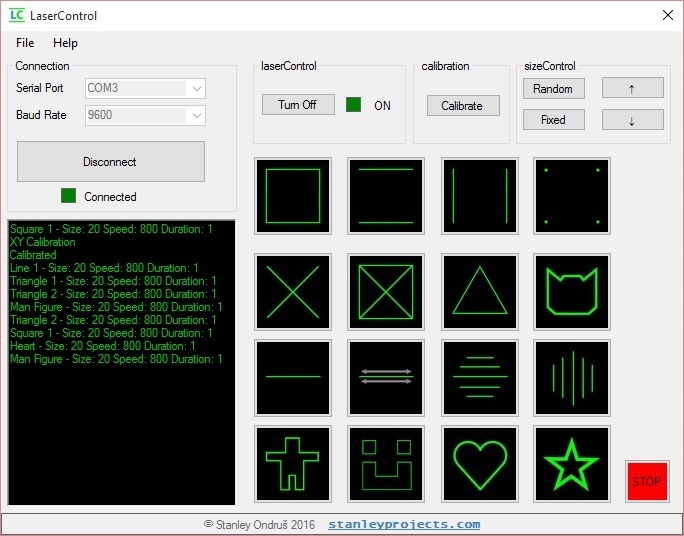Open the File menu
This screenshot has width=684, height=536.
25,43
